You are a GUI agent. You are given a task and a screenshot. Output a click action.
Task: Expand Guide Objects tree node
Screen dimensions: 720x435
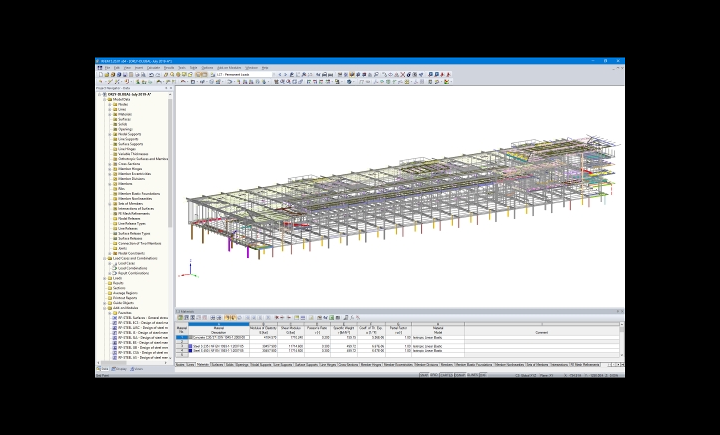click(x=105, y=303)
